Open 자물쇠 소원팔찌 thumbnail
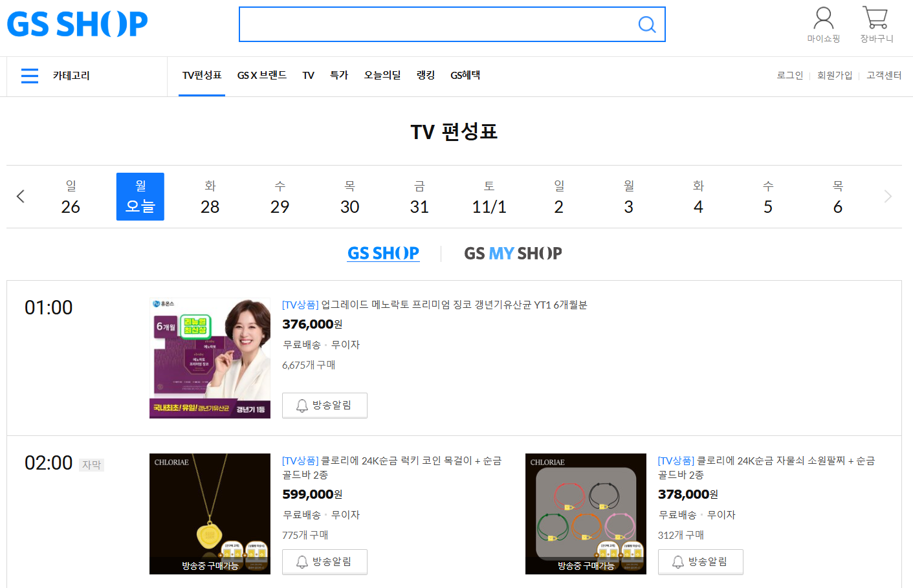 (586, 514)
